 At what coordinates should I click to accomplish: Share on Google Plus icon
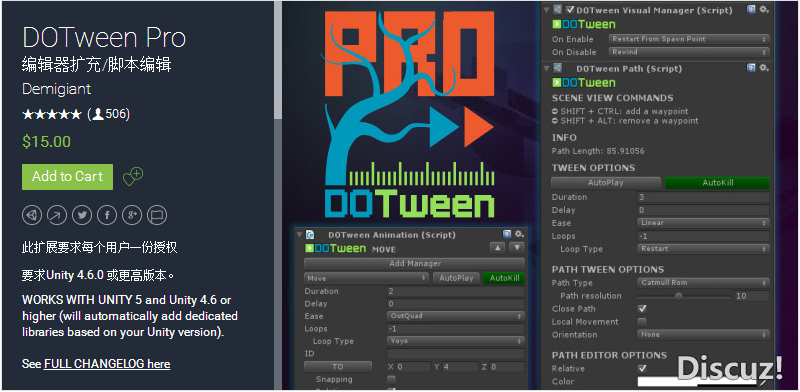coord(132,215)
